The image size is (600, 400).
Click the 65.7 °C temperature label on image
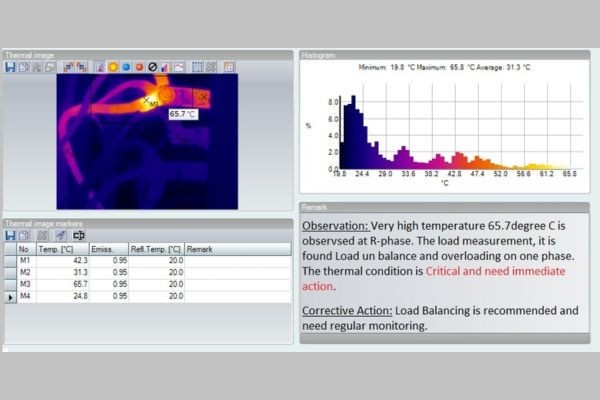(183, 114)
